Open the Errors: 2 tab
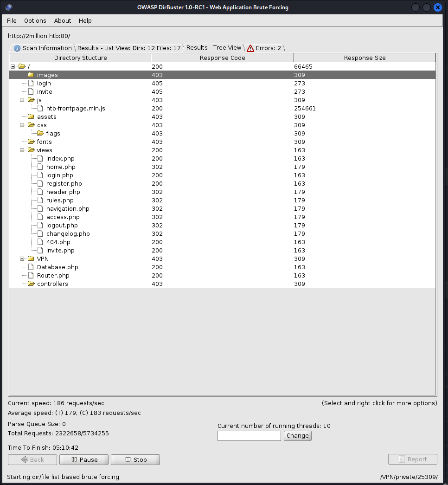The width and height of the screenshot is (448, 485). [x=265, y=48]
